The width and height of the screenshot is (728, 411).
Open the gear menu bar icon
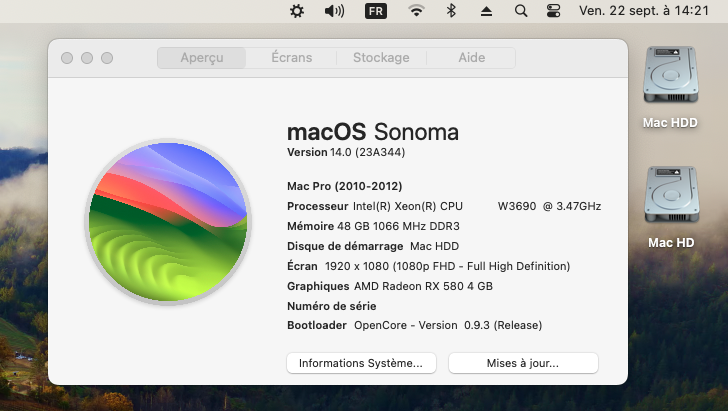pos(297,11)
